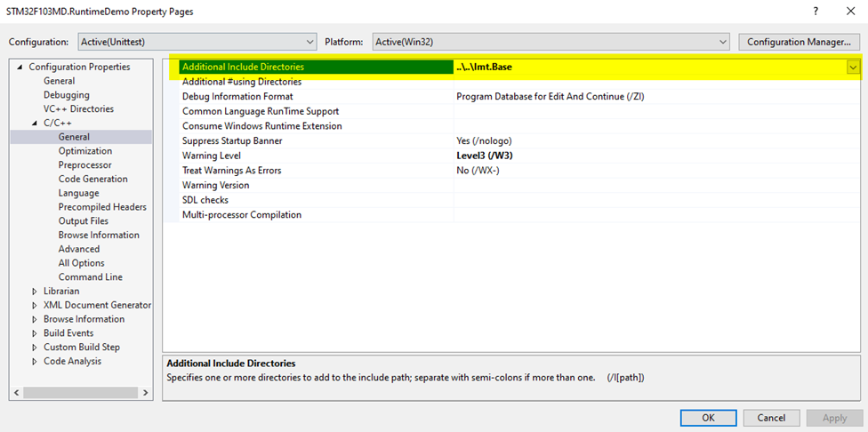
Task: Open the Preprocessor page
Action: (84, 164)
